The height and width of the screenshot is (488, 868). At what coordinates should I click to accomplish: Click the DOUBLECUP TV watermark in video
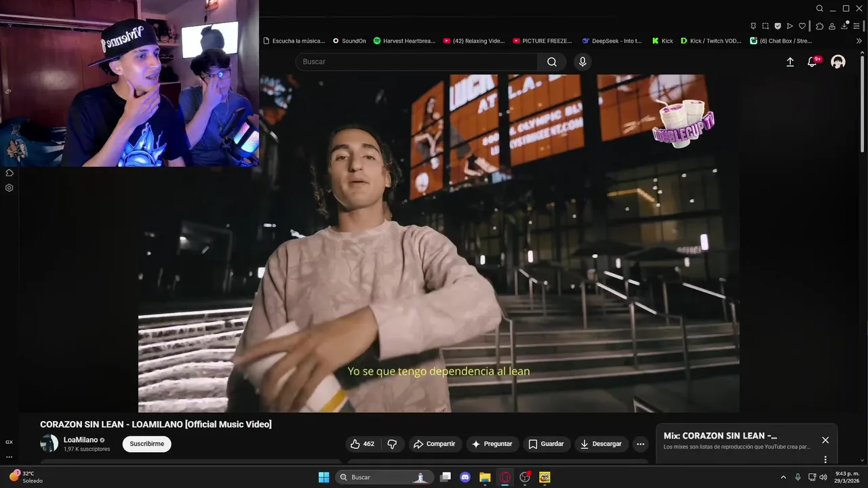(x=682, y=123)
